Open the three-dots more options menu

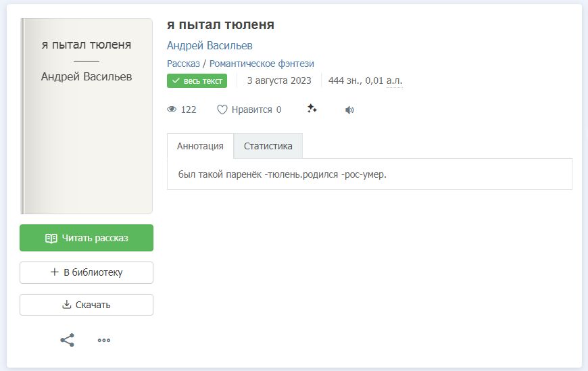pos(103,340)
